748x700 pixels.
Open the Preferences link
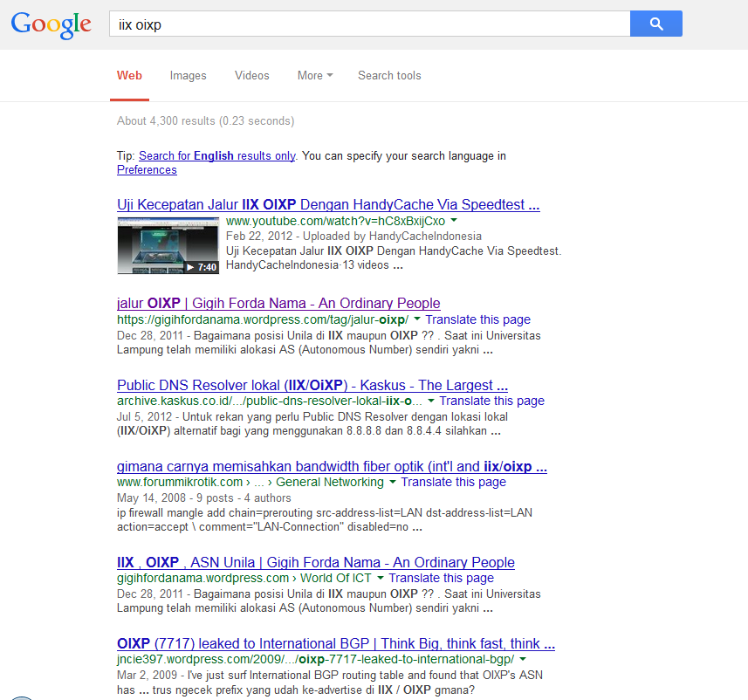coord(147,170)
